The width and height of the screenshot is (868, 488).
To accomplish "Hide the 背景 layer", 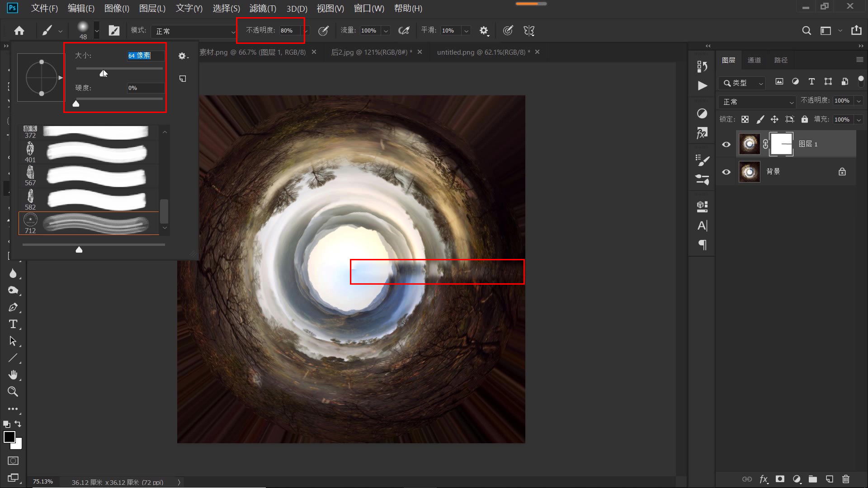I will coord(726,172).
